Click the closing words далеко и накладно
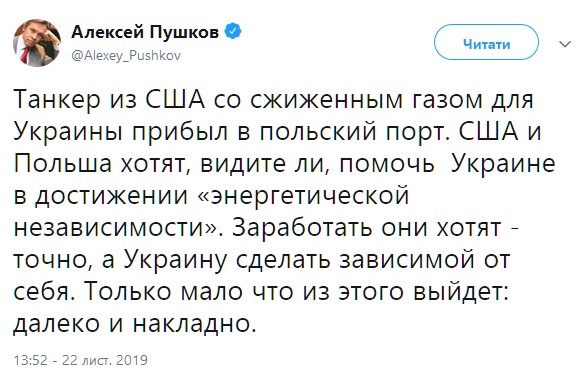The width and height of the screenshot is (581, 378). [x=135, y=324]
